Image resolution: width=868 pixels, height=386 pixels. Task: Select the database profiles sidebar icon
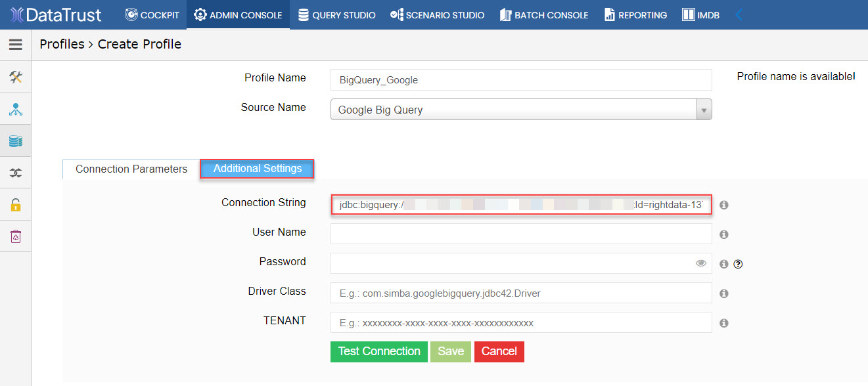pyautogui.click(x=16, y=140)
